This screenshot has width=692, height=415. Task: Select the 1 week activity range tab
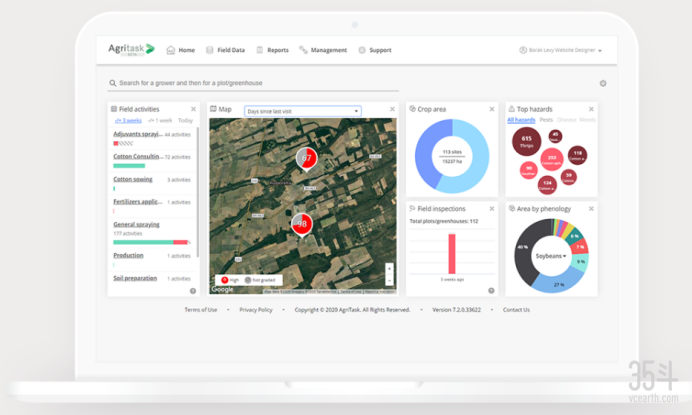click(160, 121)
